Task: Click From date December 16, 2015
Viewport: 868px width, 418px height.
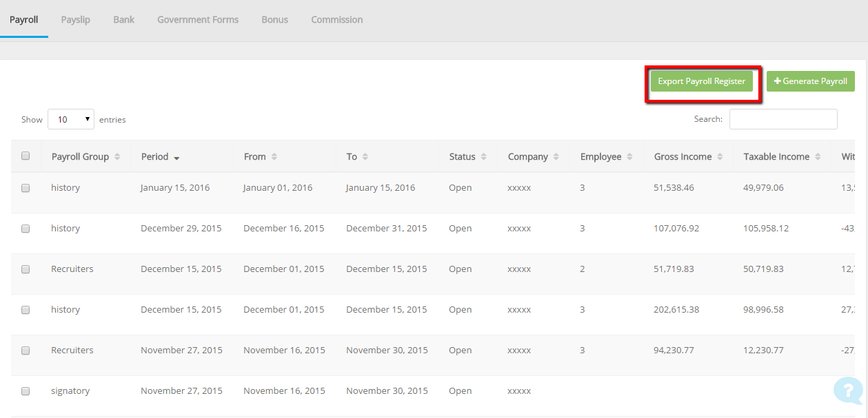Action: 284,229
